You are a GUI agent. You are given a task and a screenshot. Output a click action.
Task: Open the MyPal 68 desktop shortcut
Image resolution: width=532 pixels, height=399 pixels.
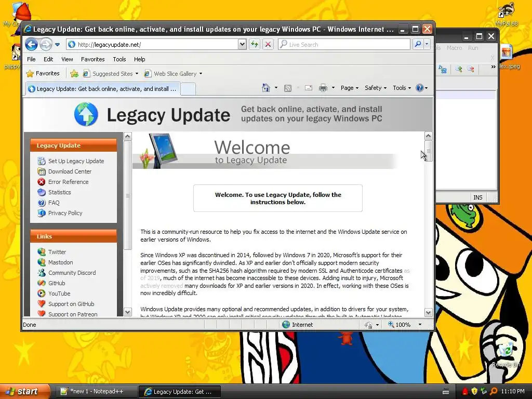pos(506,15)
